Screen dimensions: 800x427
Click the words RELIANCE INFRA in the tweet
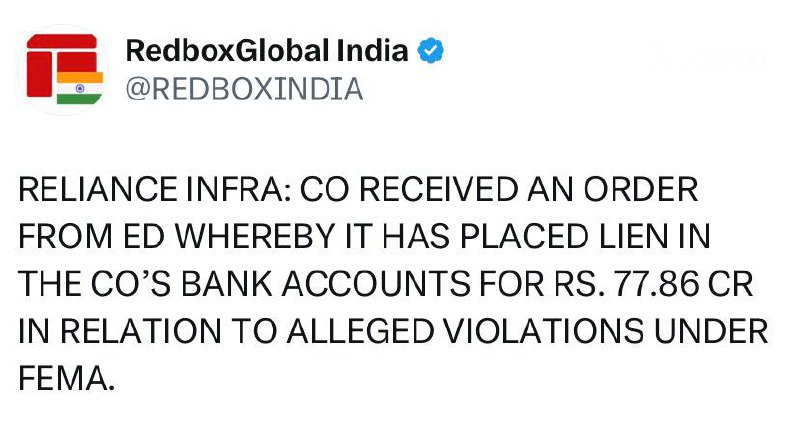[153, 190]
